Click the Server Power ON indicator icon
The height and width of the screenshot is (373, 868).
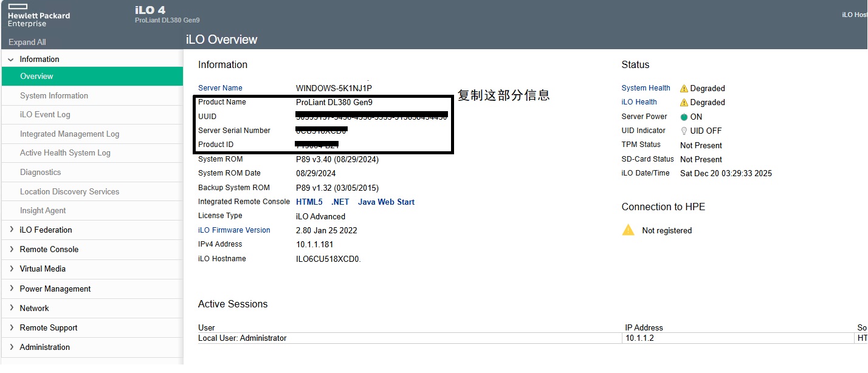click(684, 117)
